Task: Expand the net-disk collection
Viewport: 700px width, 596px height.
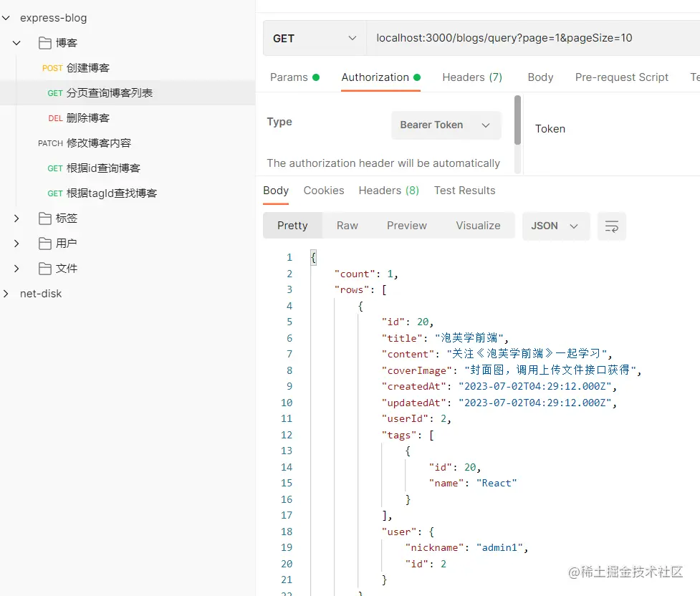Action: (6, 293)
